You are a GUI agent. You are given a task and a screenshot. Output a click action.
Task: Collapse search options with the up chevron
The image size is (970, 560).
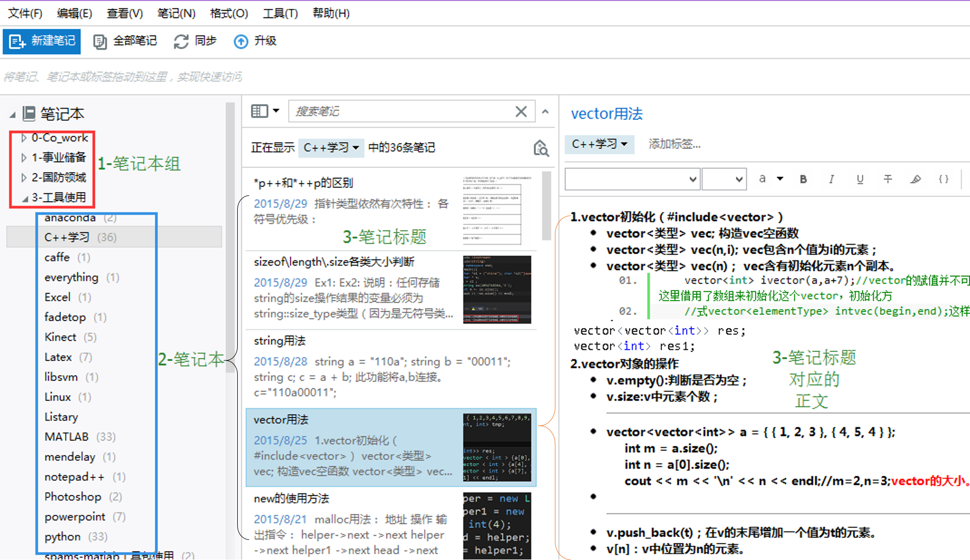[x=545, y=112]
